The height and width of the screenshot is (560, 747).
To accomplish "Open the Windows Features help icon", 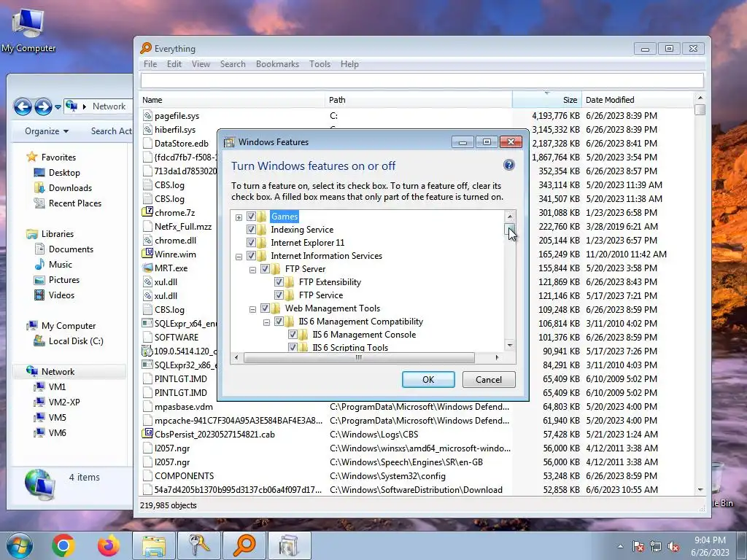I will (508, 166).
